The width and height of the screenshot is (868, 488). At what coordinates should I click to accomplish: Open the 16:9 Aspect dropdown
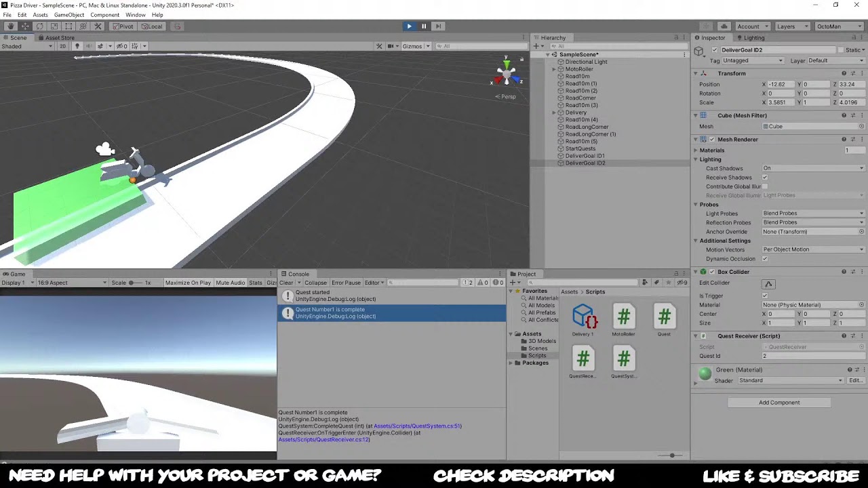pos(72,283)
